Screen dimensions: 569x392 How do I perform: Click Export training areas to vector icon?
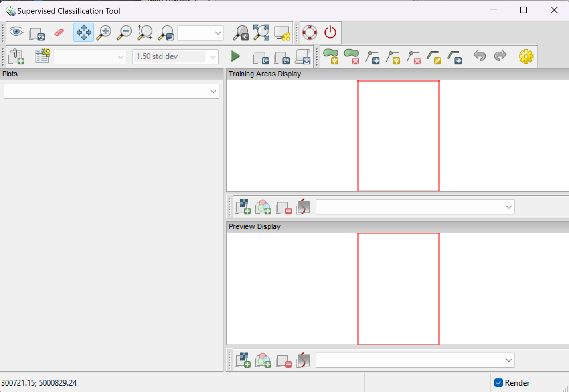click(x=282, y=57)
